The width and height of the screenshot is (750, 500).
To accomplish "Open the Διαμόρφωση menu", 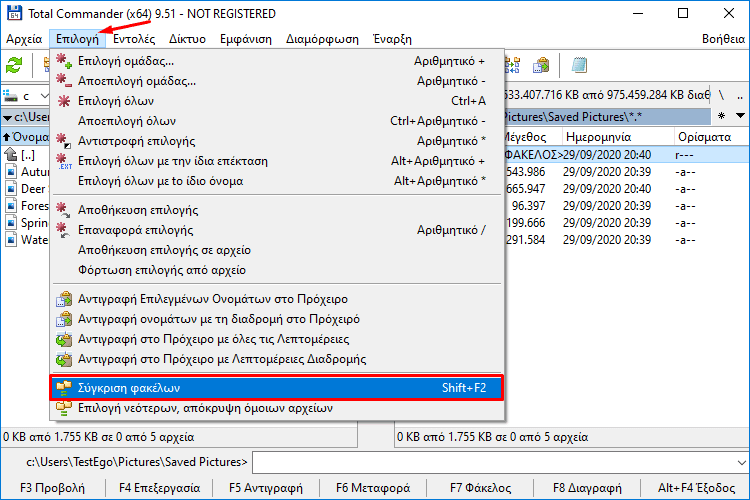I will [x=322, y=39].
